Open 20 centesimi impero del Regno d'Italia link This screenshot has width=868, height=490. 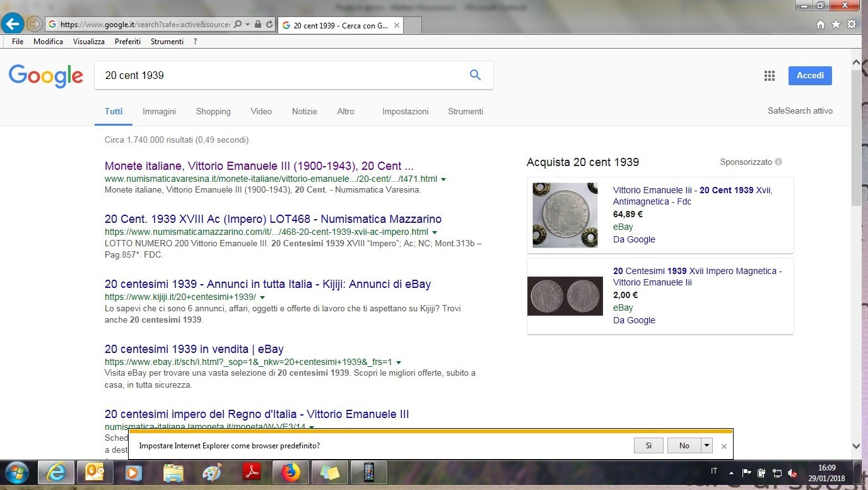coord(257,414)
